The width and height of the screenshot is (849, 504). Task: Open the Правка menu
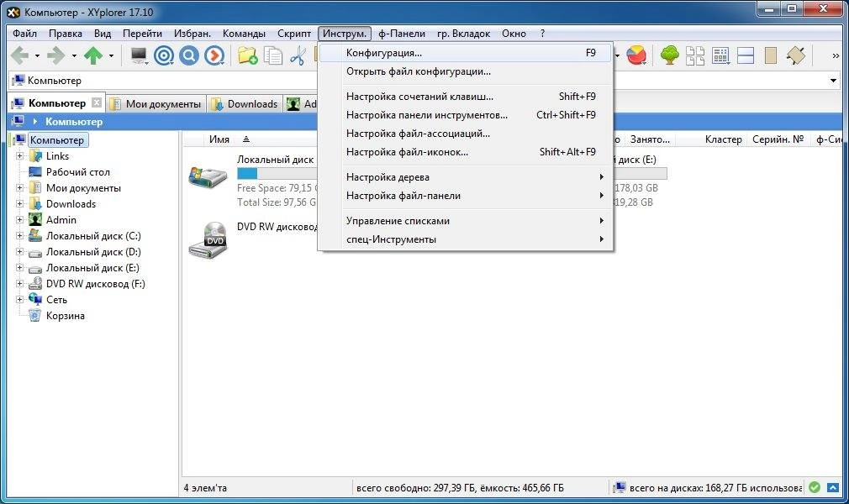click(66, 34)
